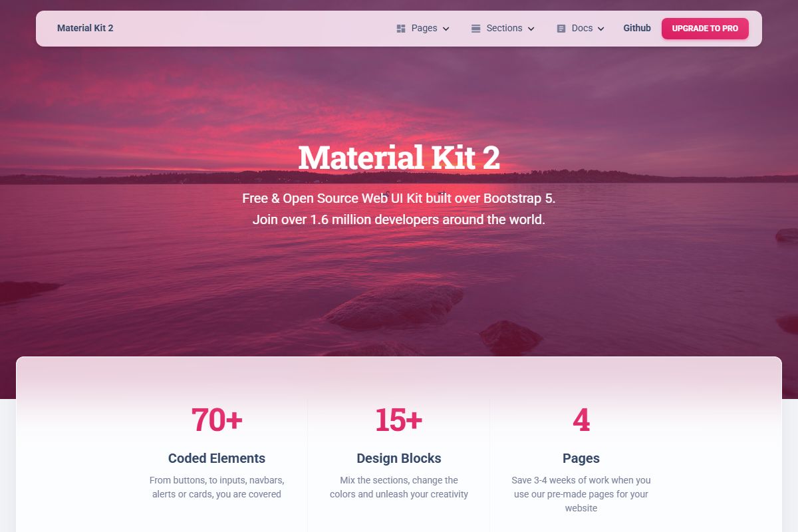
Task: Click the Material Kit 2 brand link
Action: pos(85,28)
